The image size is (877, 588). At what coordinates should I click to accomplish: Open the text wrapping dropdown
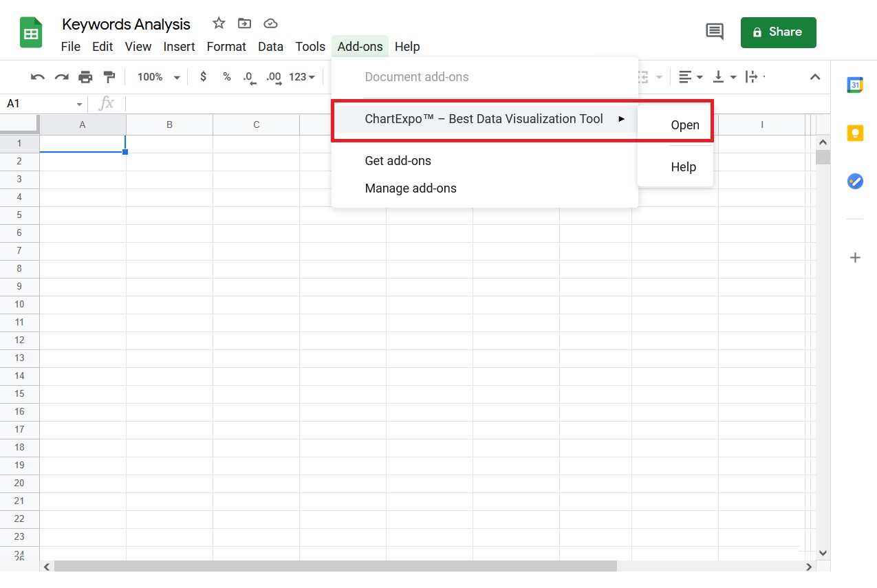[755, 77]
